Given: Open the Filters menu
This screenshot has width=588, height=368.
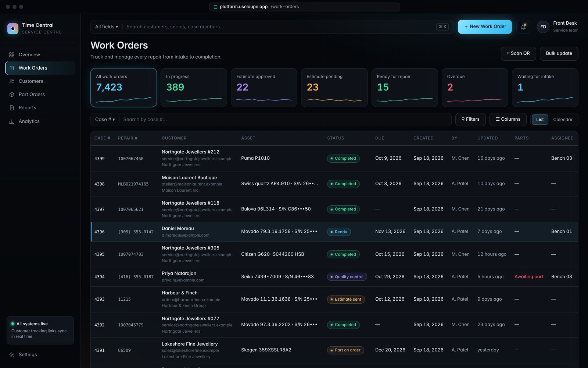Looking at the screenshot, I should tap(470, 120).
